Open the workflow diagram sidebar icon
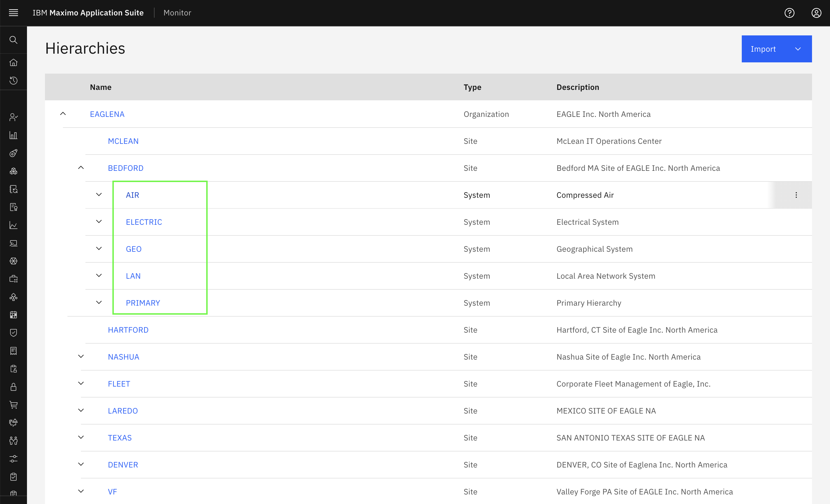Screen dimensions: 830x504 [13, 297]
